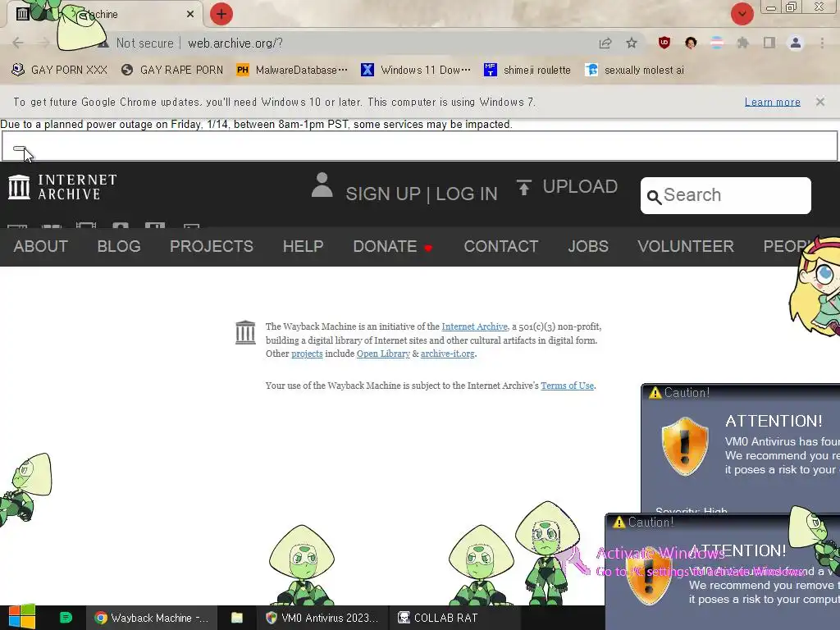
Task: Open the HELP nav item
Action: pyautogui.click(x=304, y=246)
